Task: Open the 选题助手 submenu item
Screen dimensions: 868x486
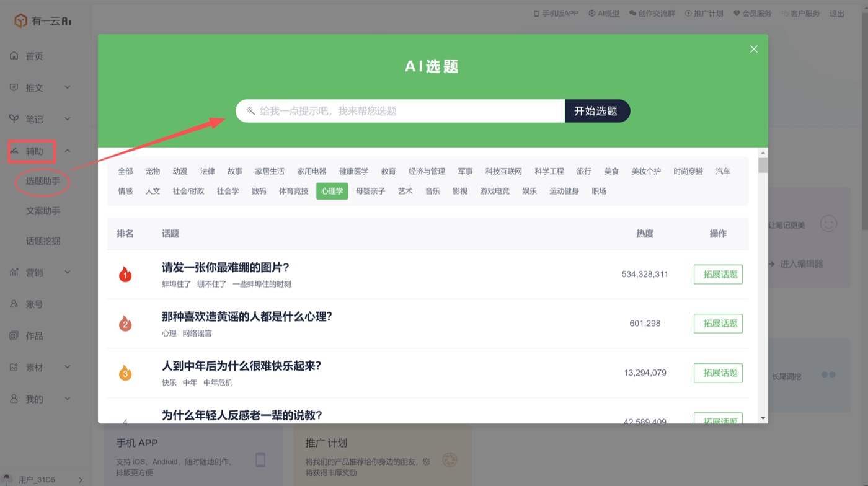Action: (43, 182)
